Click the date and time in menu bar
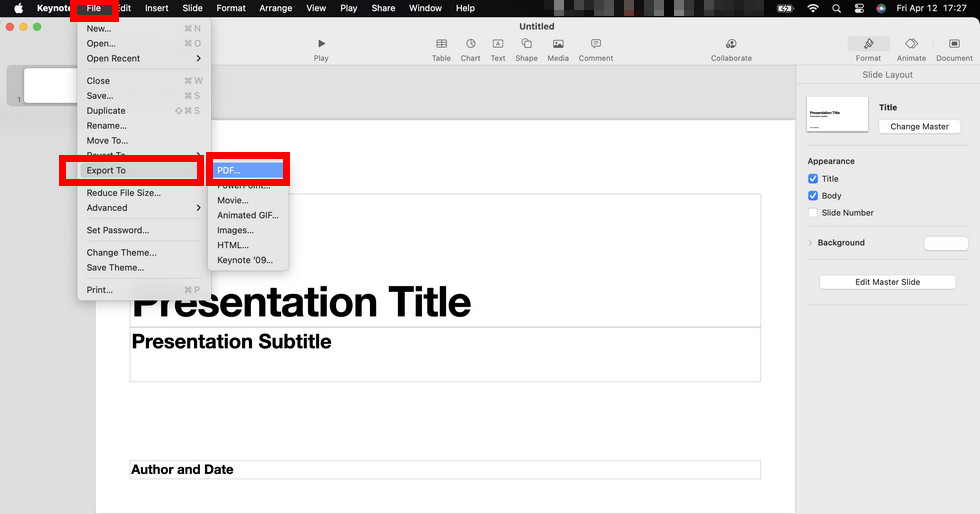Image resolution: width=980 pixels, height=514 pixels. point(931,8)
